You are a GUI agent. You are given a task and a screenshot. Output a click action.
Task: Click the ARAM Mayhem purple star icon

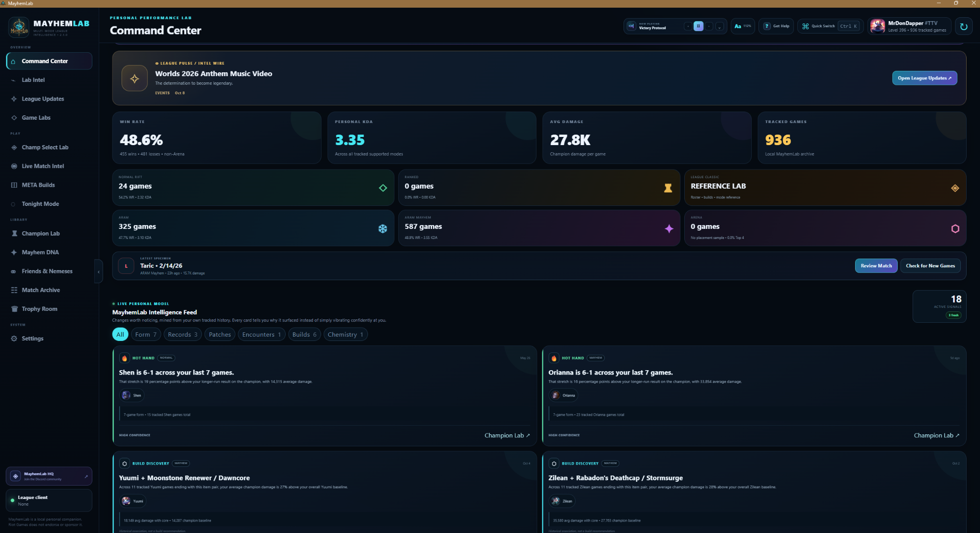(669, 228)
